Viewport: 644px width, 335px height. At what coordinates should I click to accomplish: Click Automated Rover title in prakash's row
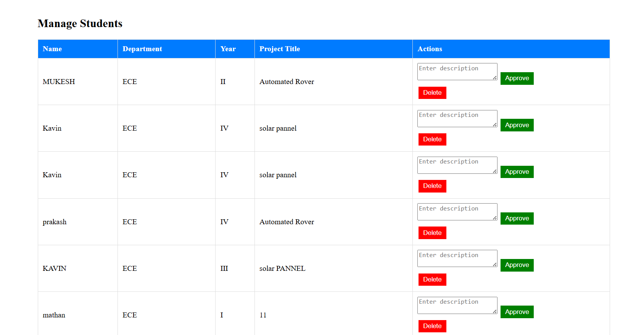point(287,222)
